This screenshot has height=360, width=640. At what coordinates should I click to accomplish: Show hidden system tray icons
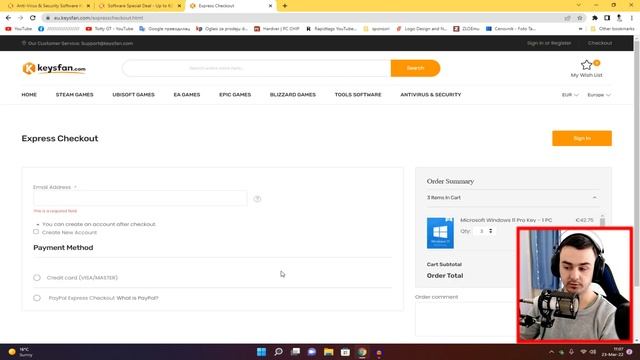click(551, 352)
